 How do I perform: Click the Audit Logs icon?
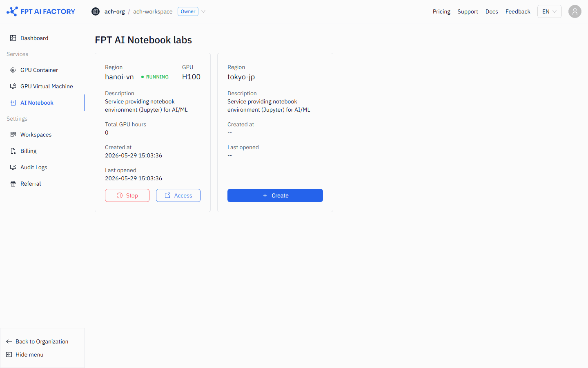(13, 167)
